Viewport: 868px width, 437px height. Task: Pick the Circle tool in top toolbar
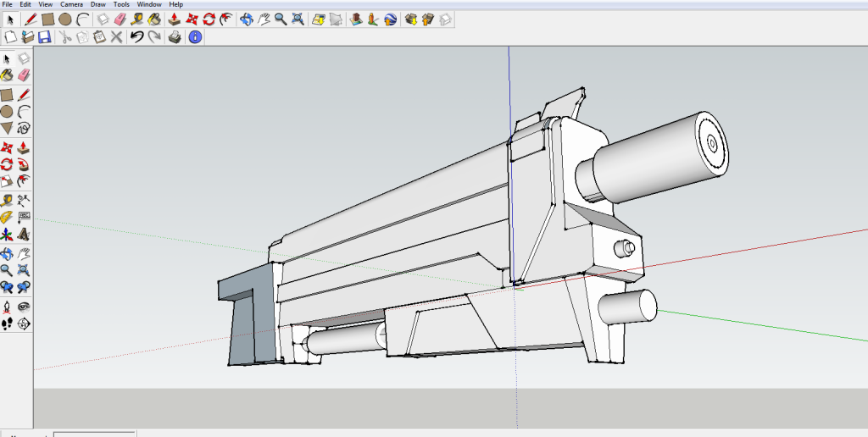(65, 19)
